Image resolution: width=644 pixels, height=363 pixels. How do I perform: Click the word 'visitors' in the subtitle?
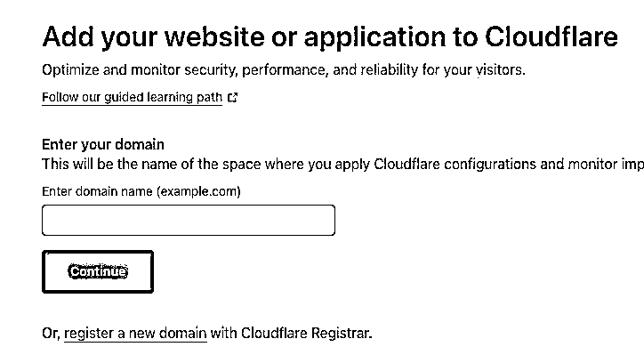[499, 69]
